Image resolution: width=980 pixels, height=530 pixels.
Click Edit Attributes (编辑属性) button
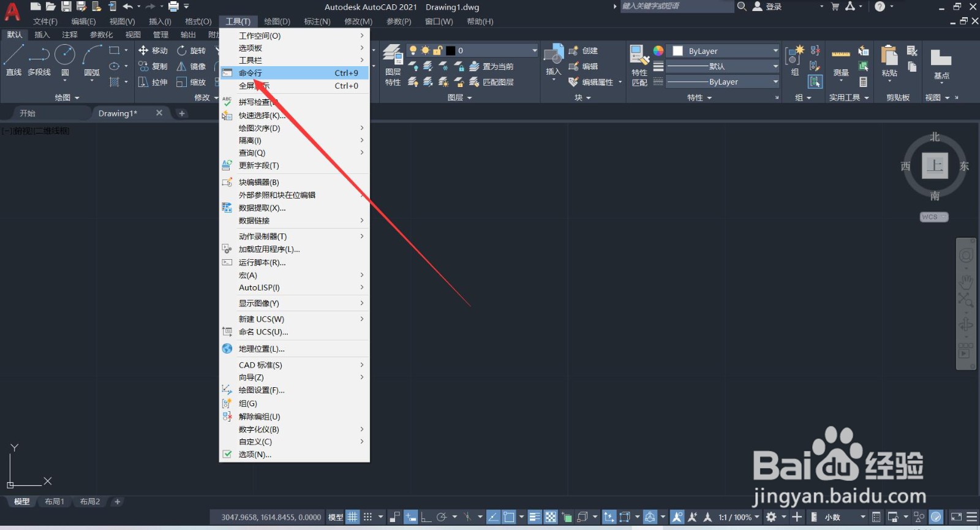click(x=591, y=82)
